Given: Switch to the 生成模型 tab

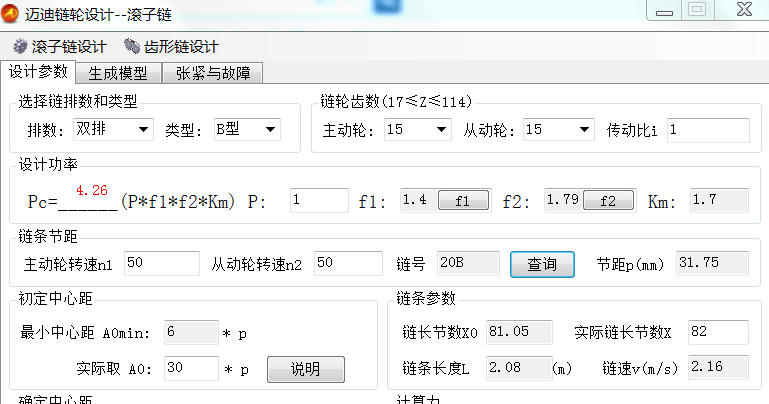Looking at the screenshot, I should pos(118,74).
